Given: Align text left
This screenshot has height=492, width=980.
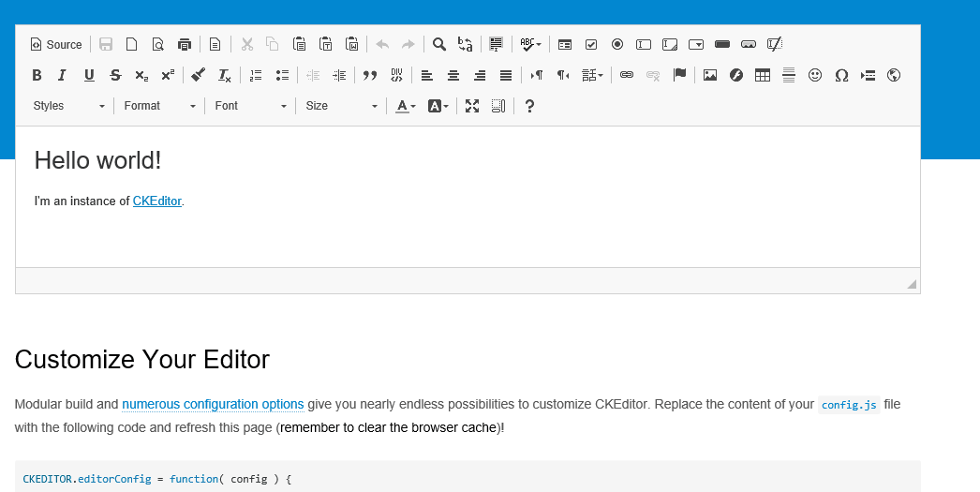Looking at the screenshot, I should coord(427,76).
